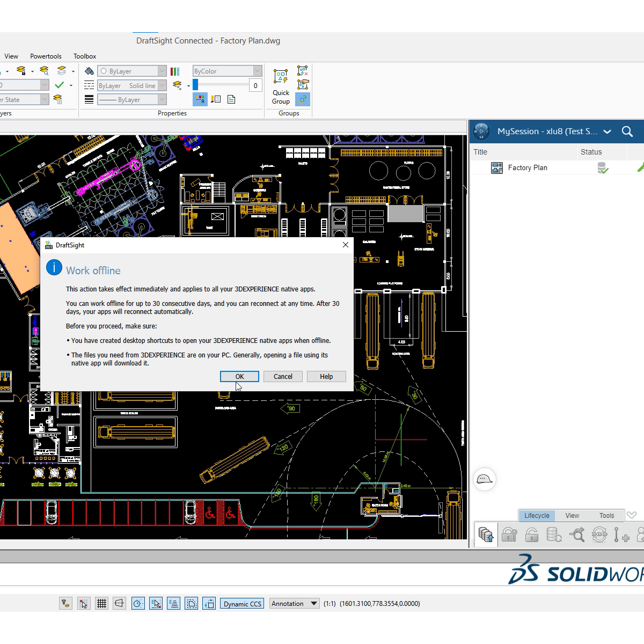Screen dimensions: 644x644
Task: Click the Unlock file icon on Lifecycle toolbar
Action: click(531, 535)
